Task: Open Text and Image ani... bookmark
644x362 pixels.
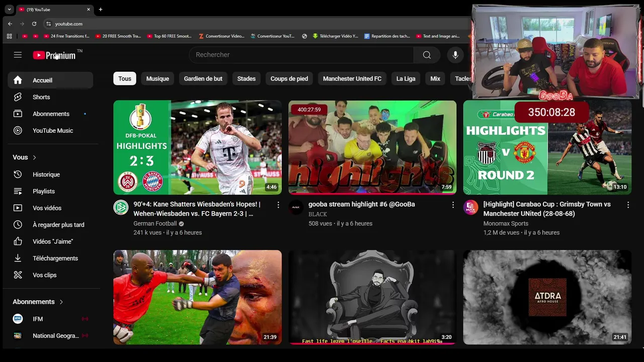Action: [438, 36]
